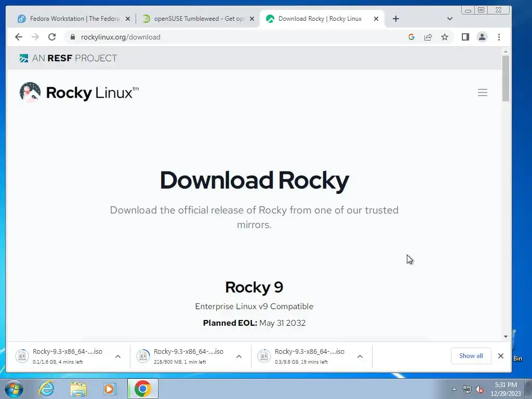Open the Chrome profile avatar
The width and height of the screenshot is (532, 399).
pyautogui.click(x=482, y=37)
